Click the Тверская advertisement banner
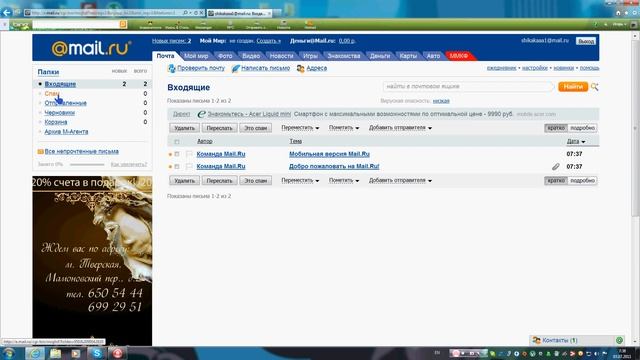 92,261
